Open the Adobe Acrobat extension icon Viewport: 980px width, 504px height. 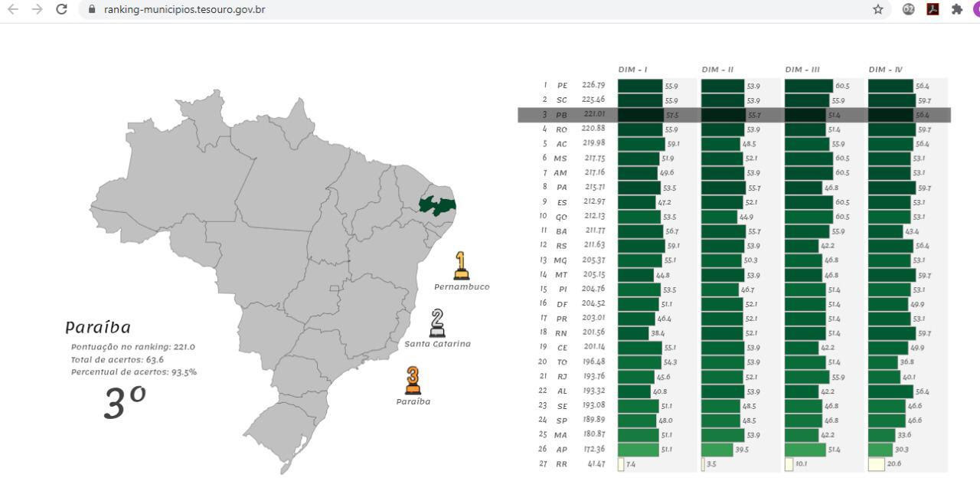[933, 9]
